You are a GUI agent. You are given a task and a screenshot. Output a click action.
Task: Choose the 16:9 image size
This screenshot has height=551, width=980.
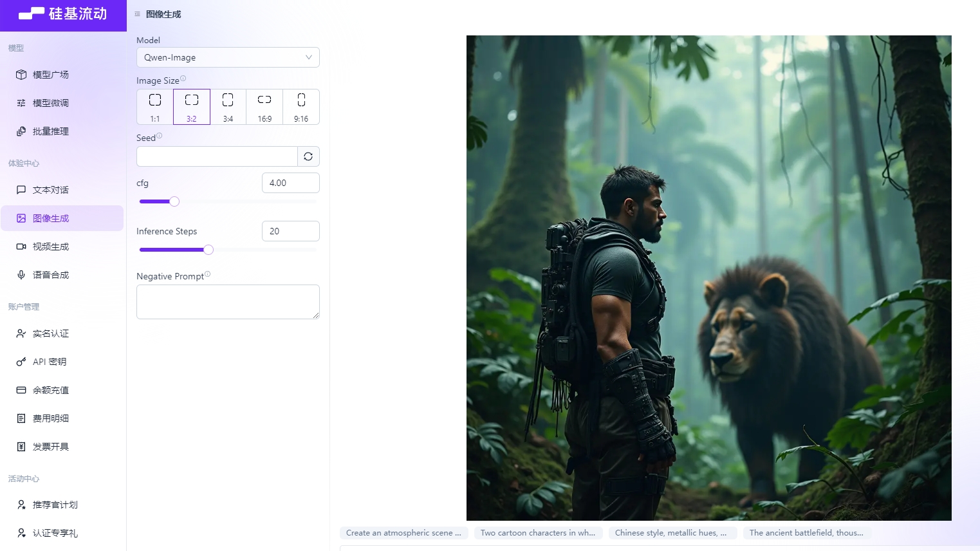pyautogui.click(x=264, y=107)
